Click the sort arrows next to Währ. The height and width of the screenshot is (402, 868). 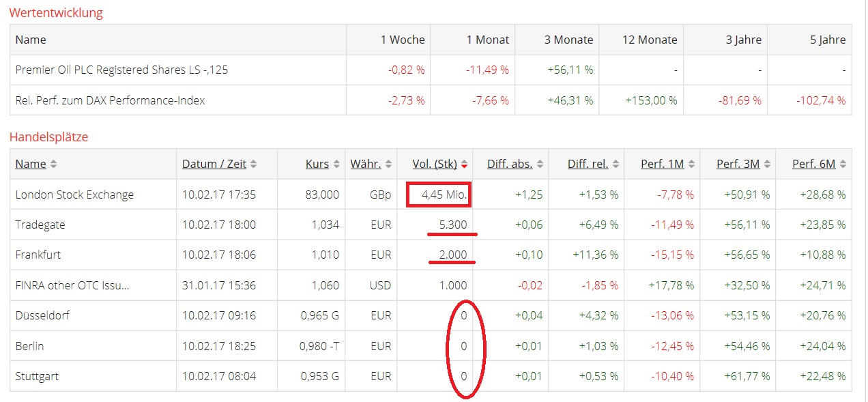pyautogui.click(x=388, y=164)
